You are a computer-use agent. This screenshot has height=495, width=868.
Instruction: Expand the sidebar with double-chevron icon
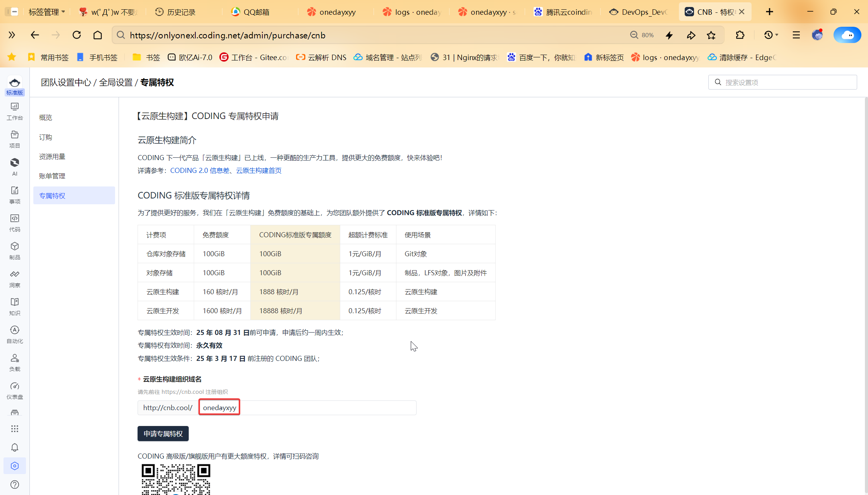tap(12, 35)
